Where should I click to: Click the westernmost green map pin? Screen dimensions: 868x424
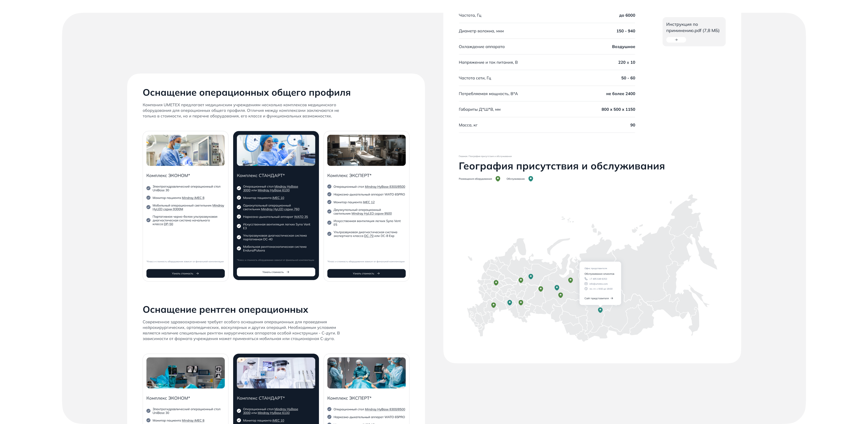[493, 305]
